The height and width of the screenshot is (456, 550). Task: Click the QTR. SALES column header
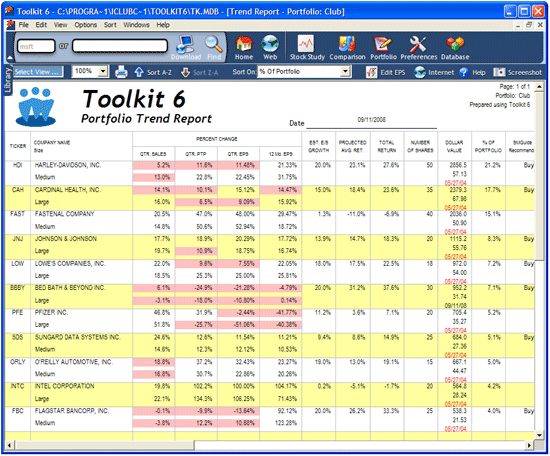[x=153, y=154]
